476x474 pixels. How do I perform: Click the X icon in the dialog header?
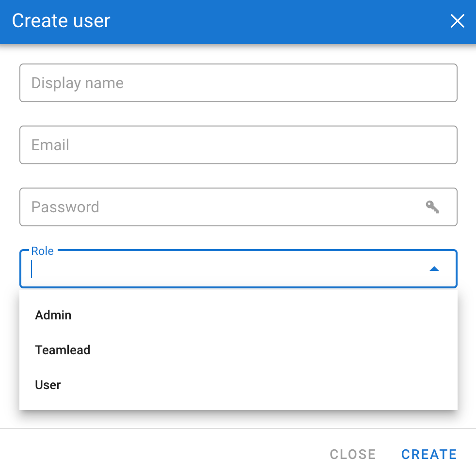point(457,21)
